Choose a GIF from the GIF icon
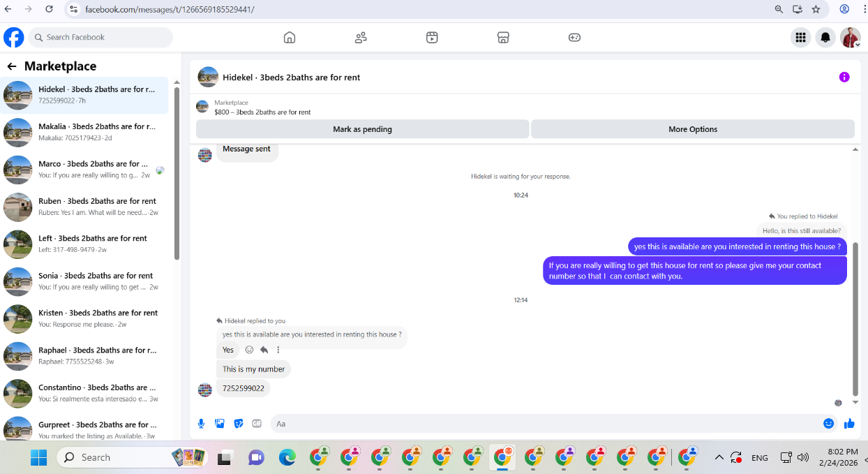868x474 pixels. point(257,423)
